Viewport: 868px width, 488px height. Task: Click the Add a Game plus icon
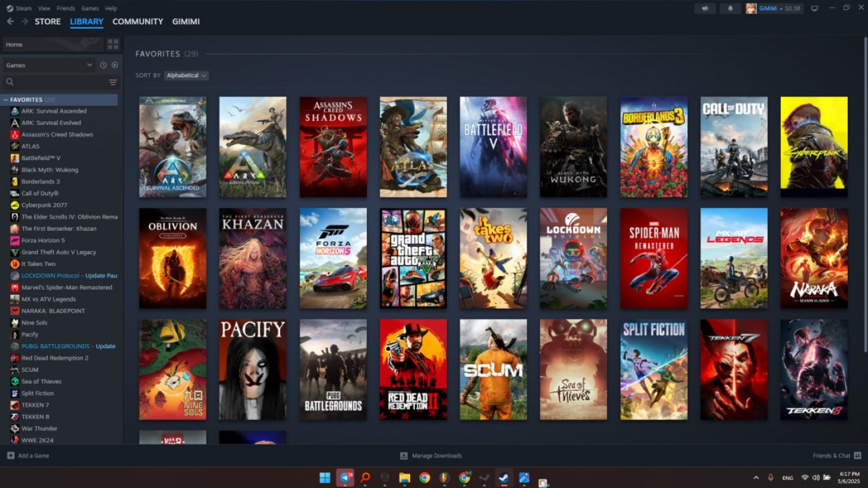tap(11, 456)
